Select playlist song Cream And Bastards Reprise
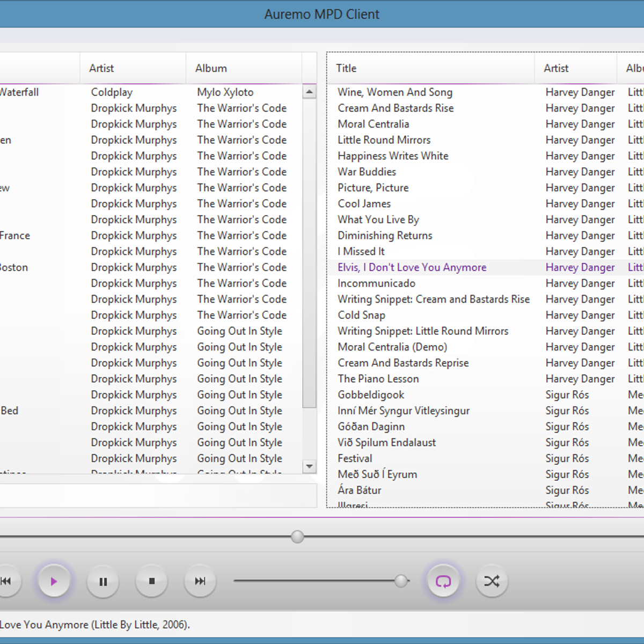 [x=486, y=363]
